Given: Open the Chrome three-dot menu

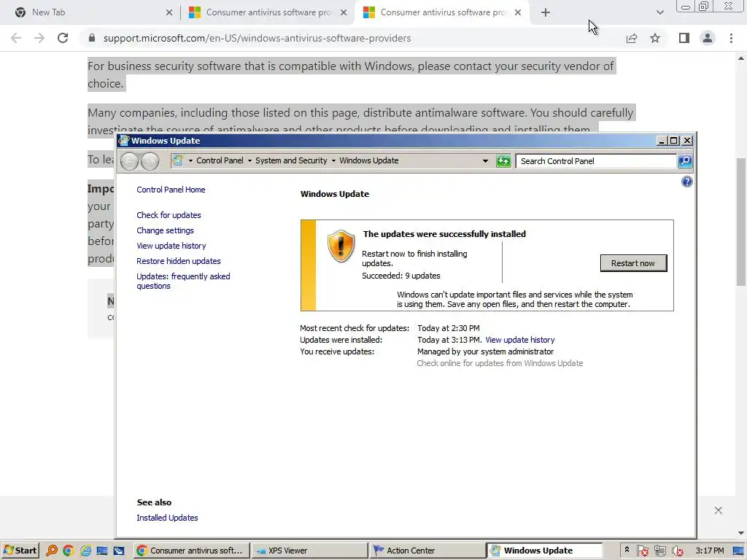Looking at the screenshot, I should click(x=731, y=38).
